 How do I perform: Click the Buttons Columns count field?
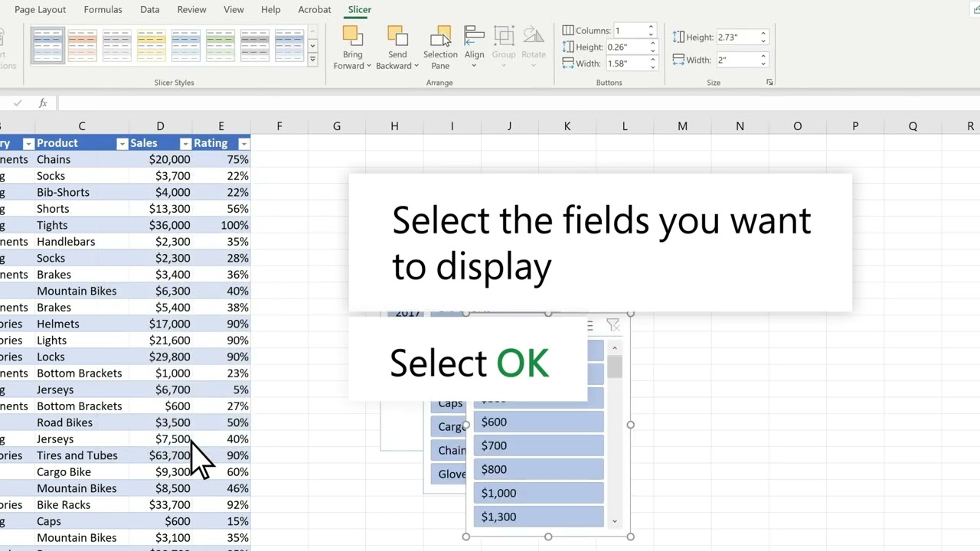[629, 31]
